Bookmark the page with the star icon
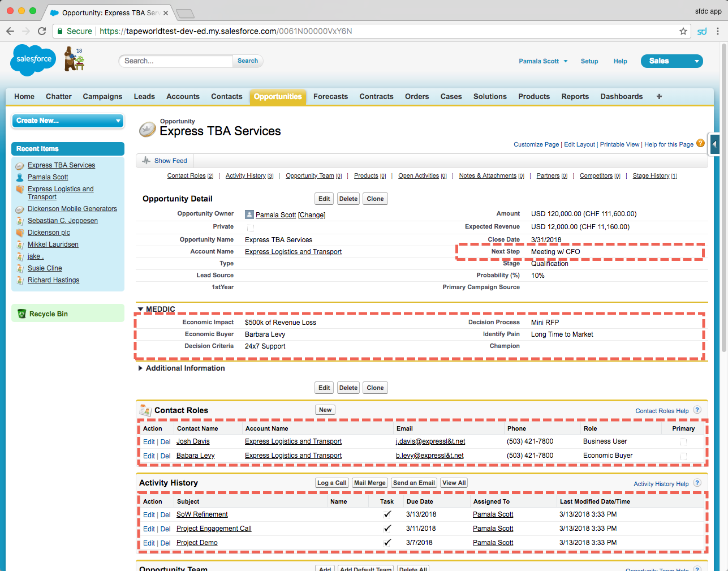Viewport: 728px width, 571px height. click(683, 31)
